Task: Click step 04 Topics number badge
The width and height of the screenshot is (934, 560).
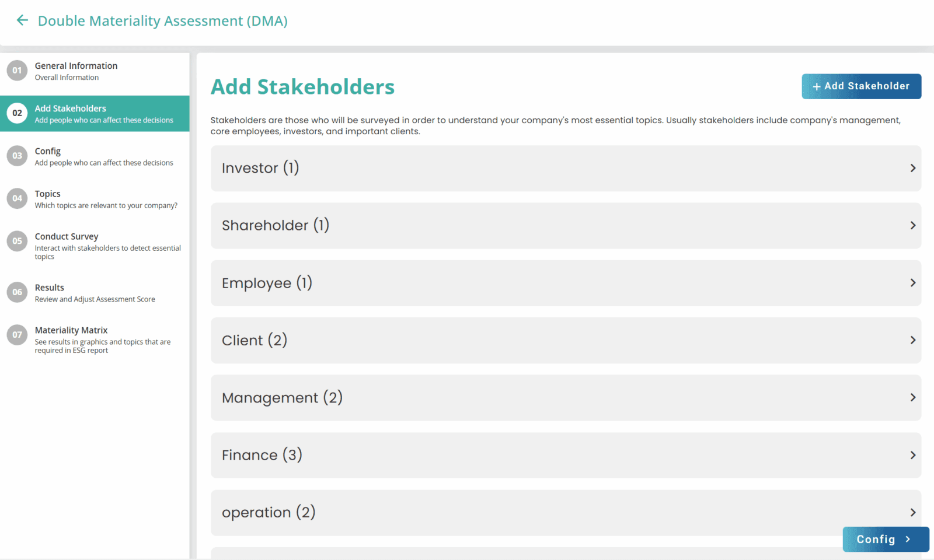Action: (17, 198)
